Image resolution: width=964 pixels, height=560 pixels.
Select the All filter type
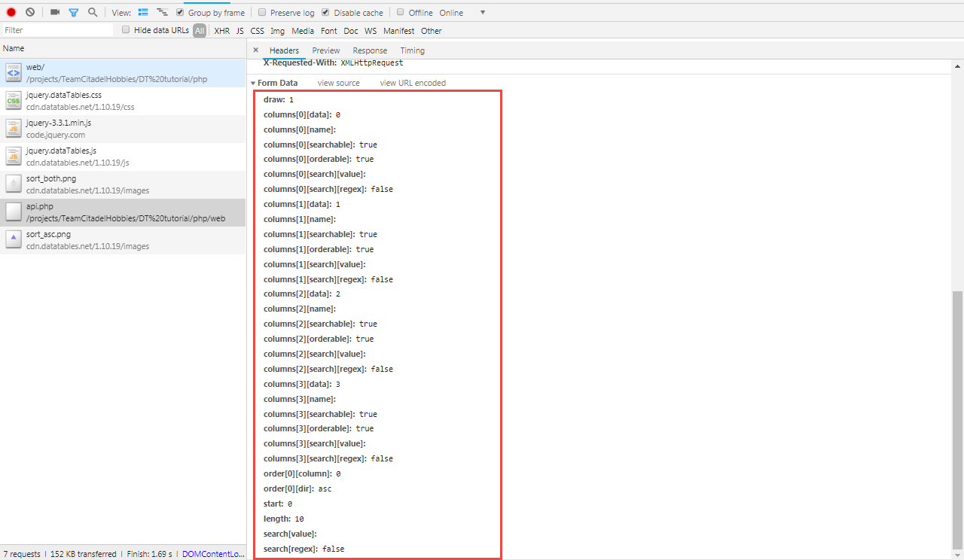click(200, 31)
